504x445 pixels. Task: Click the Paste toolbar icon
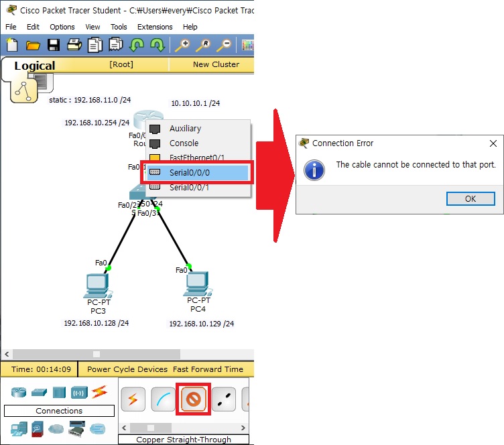click(116, 44)
